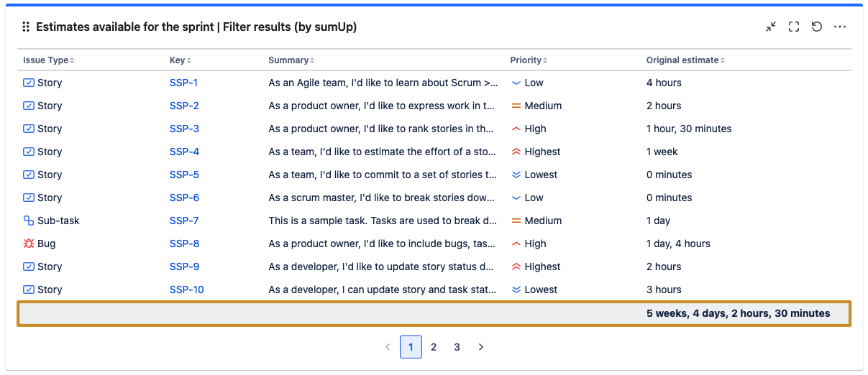Refresh the sprint estimates gadget
This screenshot has height=375, width=868.
point(817,27)
